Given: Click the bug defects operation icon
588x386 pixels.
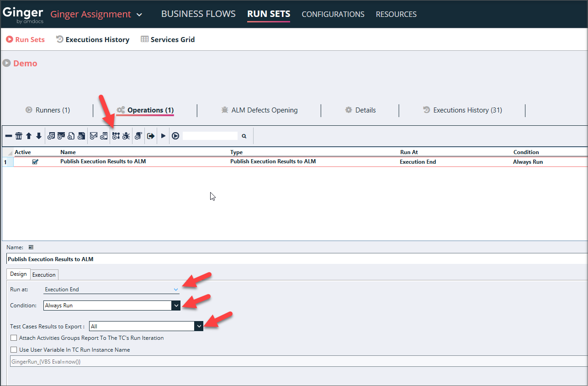Looking at the screenshot, I should coord(126,136).
